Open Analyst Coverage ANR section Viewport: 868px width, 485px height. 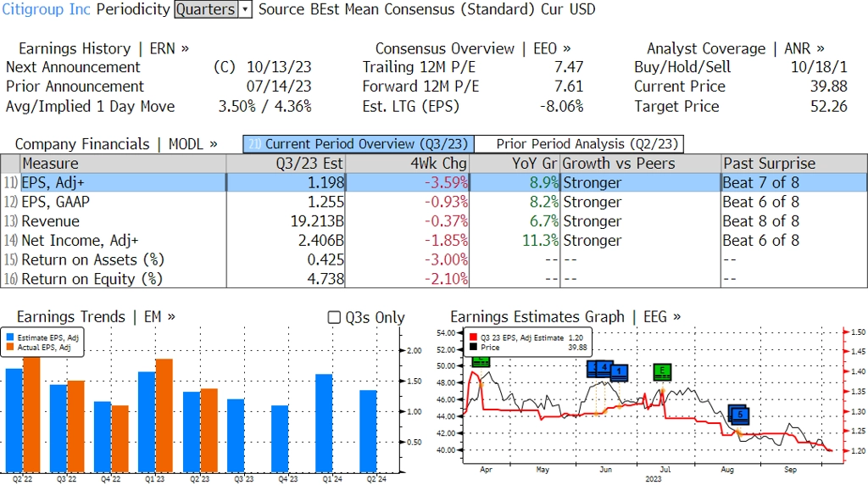735,48
